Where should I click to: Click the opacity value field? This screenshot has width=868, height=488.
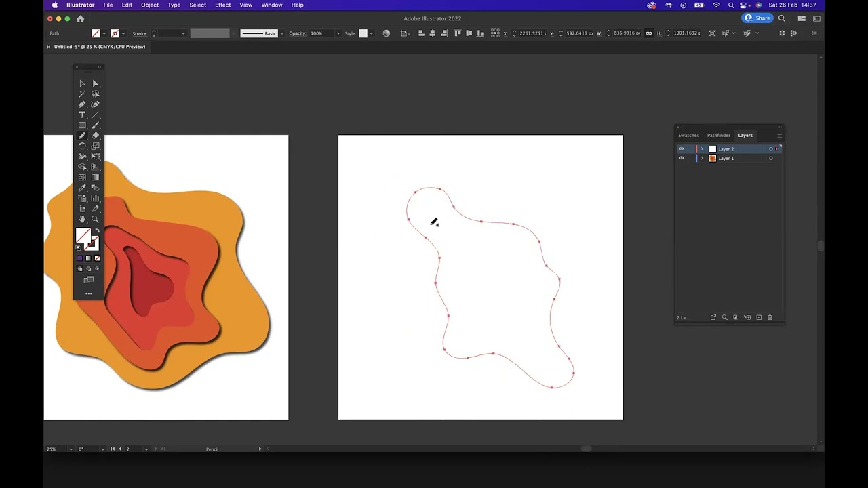pos(321,33)
